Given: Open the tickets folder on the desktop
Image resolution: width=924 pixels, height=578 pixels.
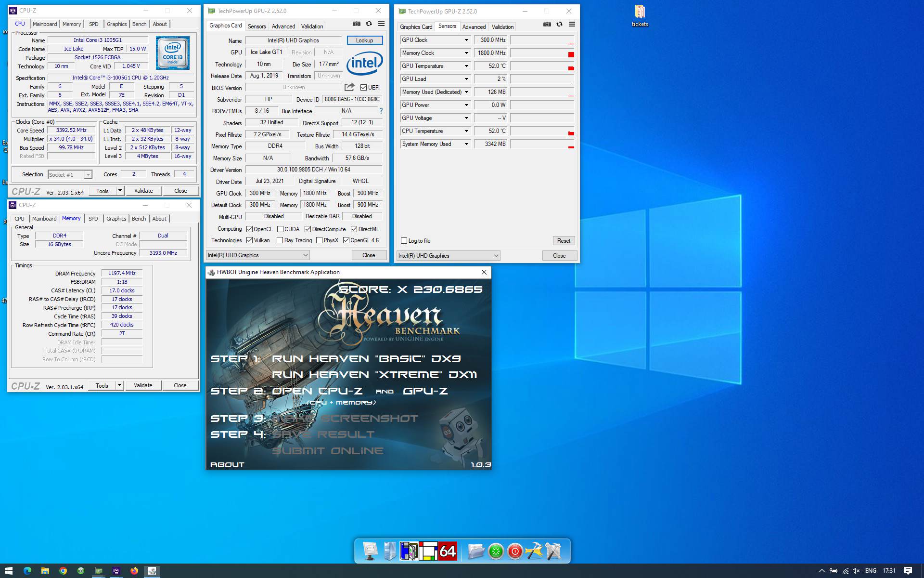Looking at the screenshot, I should (640, 16).
